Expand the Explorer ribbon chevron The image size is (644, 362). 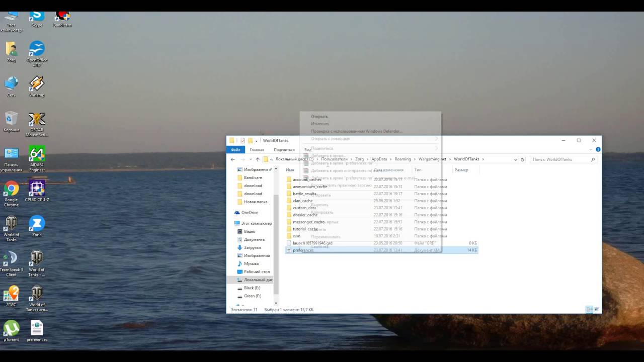point(591,149)
